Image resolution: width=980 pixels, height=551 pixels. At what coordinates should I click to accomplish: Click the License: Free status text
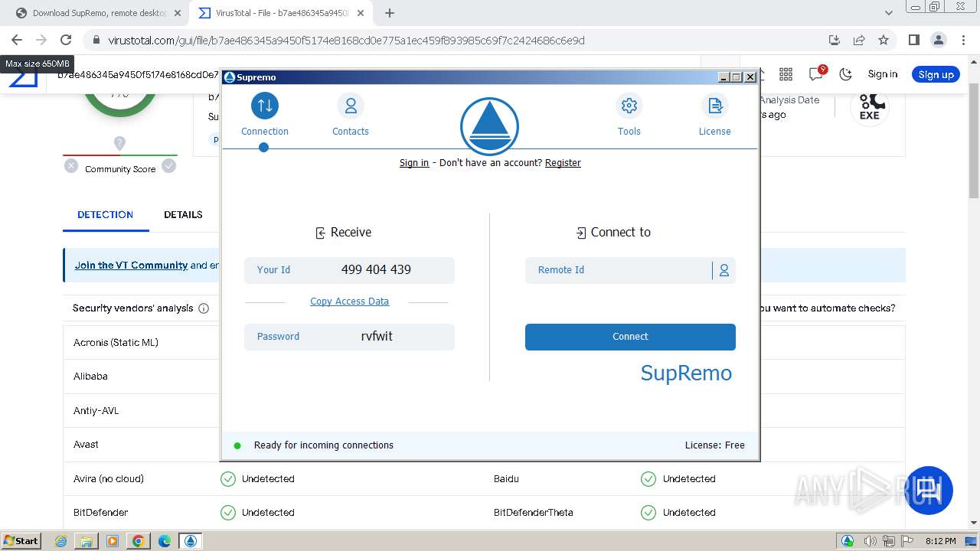point(715,445)
